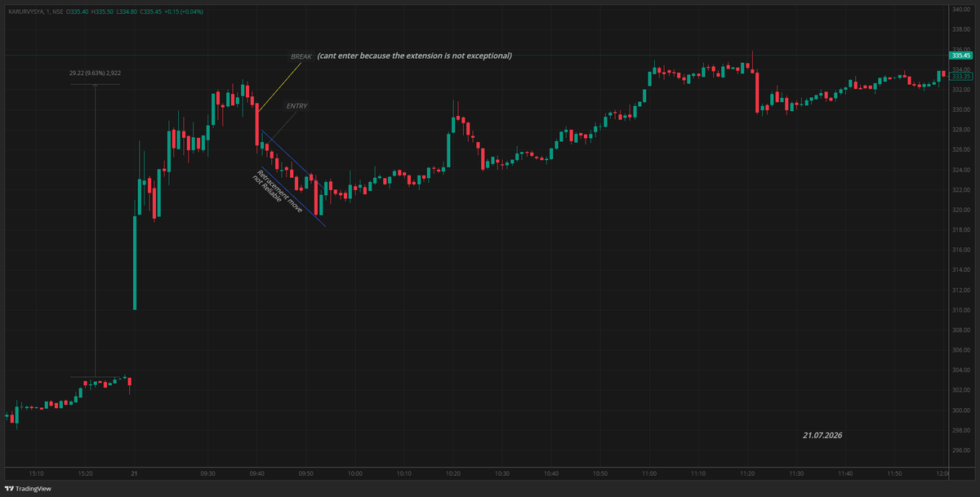The image size is (980, 497).
Task: Select the "cant enter because the extension" note
Action: (x=414, y=55)
